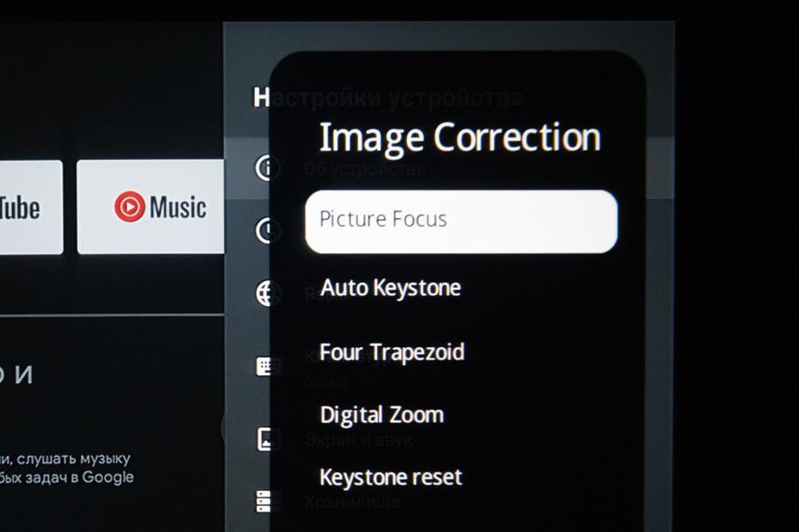Choose Four Trapezoid correction
799x532 pixels.
click(391, 353)
